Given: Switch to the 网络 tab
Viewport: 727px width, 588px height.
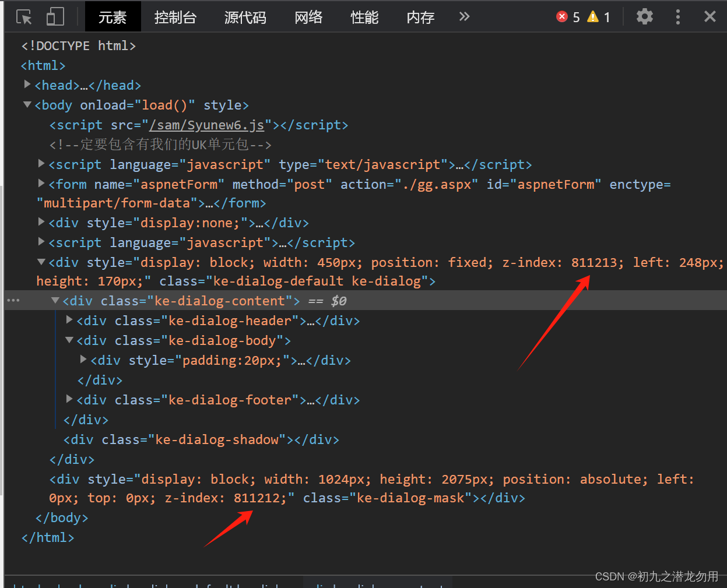Looking at the screenshot, I should pos(308,17).
